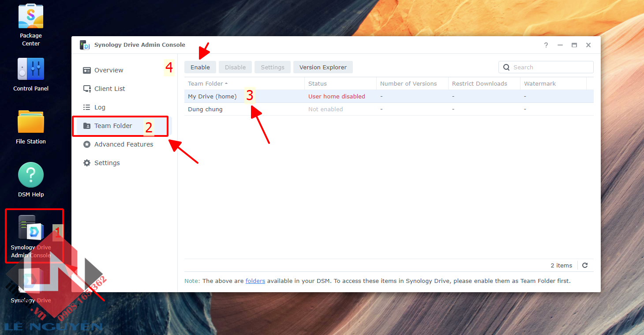This screenshot has width=644, height=335.
Task: Click the Advanced Features star icon
Action: tap(87, 144)
